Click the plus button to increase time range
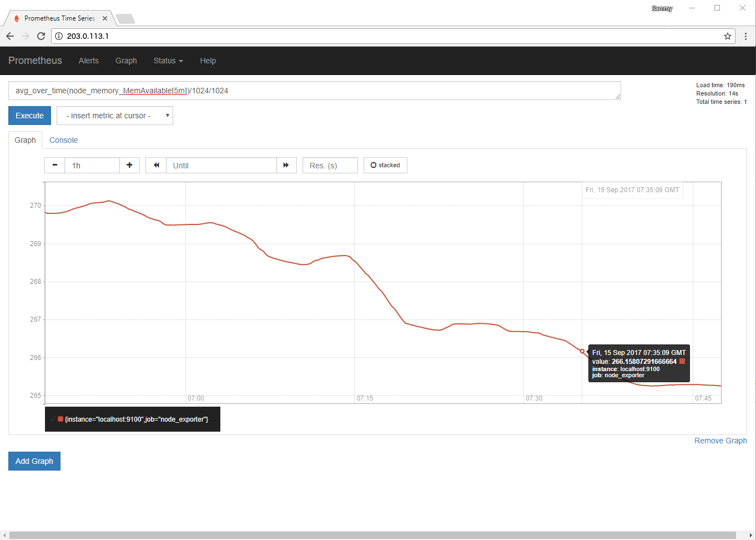The image size is (756, 540). pyautogui.click(x=129, y=166)
